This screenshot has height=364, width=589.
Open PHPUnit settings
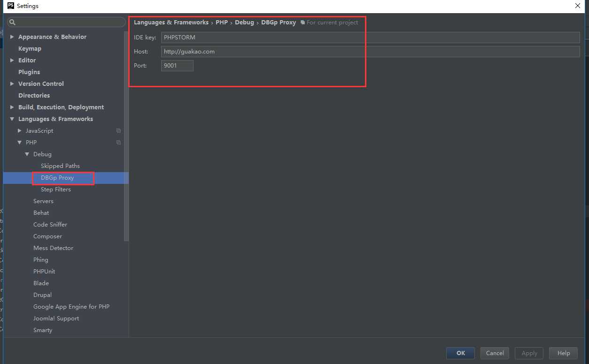click(44, 271)
